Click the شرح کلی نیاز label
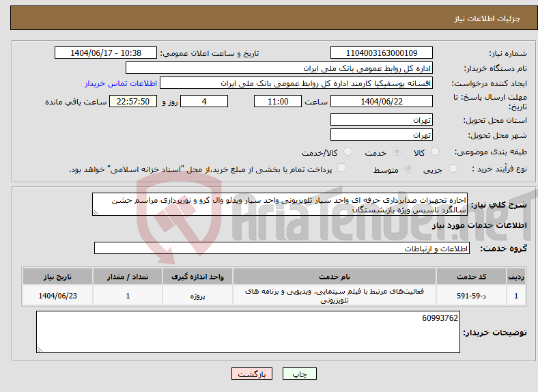This screenshot has width=538, height=392. pos(499,205)
